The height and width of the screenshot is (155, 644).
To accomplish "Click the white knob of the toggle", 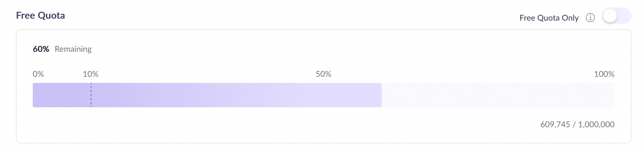I will (610, 16).
